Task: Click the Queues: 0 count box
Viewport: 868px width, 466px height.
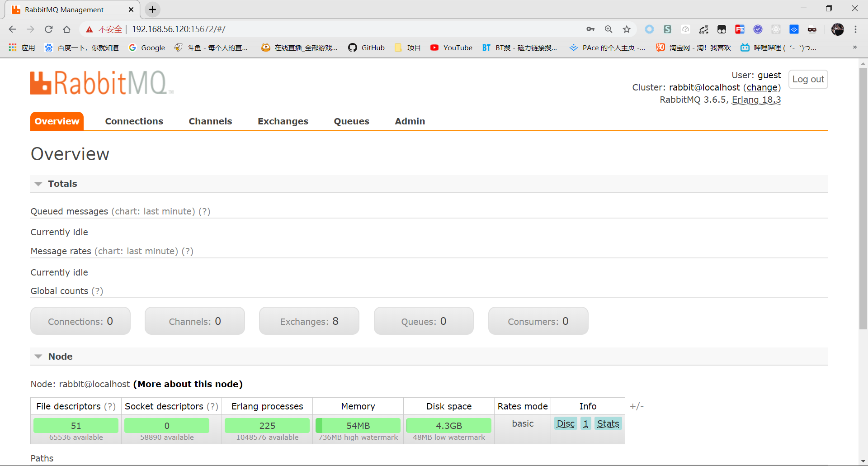Action: pyautogui.click(x=424, y=321)
